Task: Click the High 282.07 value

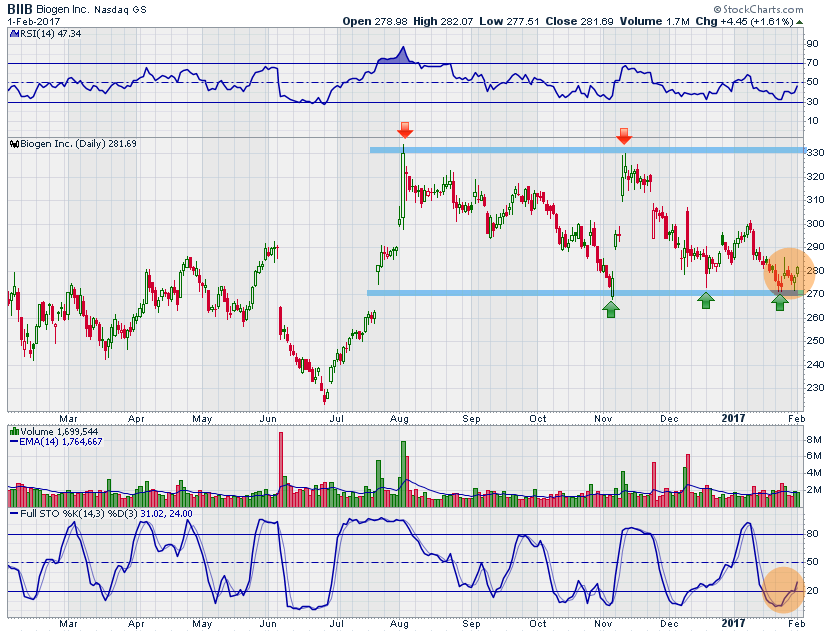Action: (443, 21)
